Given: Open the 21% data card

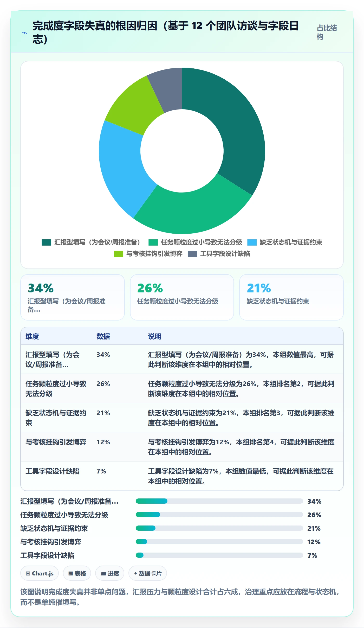Looking at the screenshot, I should (291, 297).
